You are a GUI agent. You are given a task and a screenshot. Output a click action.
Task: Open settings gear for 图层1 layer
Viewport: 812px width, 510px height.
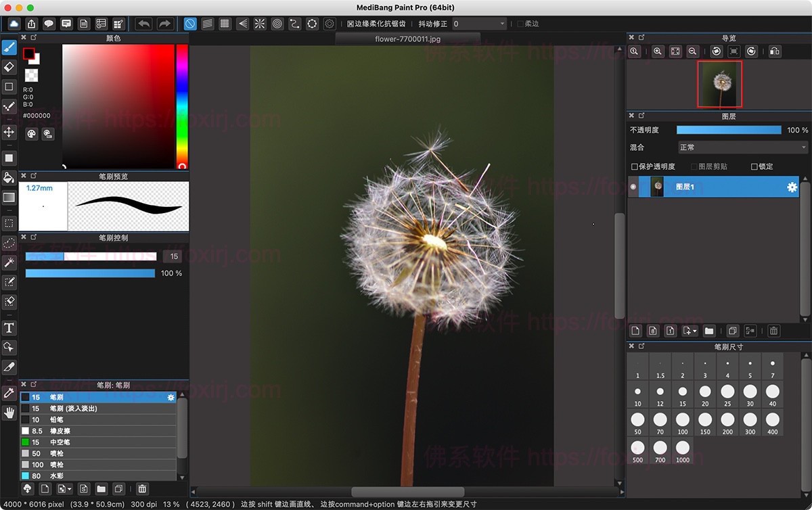[792, 187]
